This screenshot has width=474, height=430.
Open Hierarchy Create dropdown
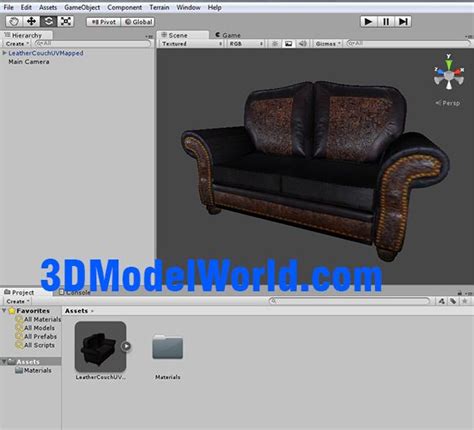(x=17, y=44)
